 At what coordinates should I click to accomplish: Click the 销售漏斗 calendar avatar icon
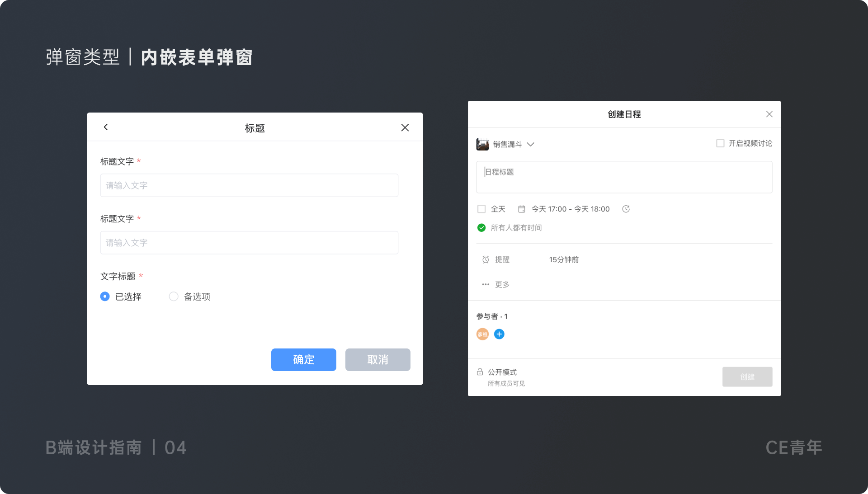click(x=482, y=144)
